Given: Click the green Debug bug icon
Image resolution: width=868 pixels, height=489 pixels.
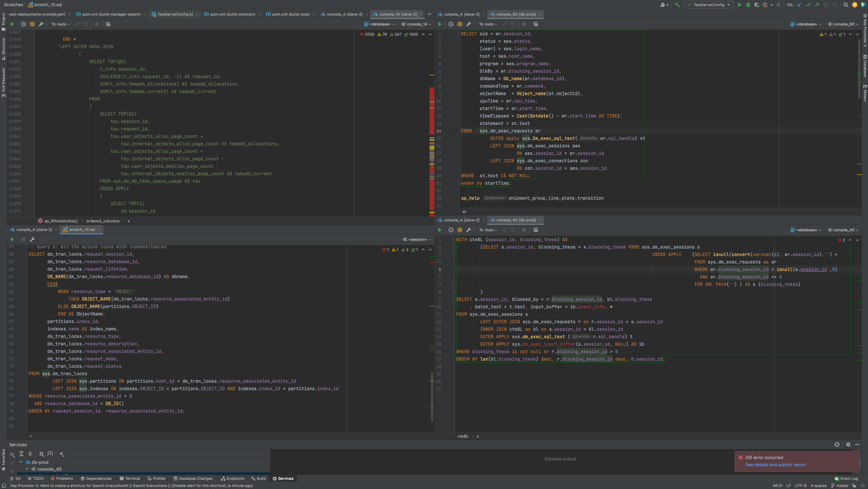Looking at the screenshot, I should 748,5.
